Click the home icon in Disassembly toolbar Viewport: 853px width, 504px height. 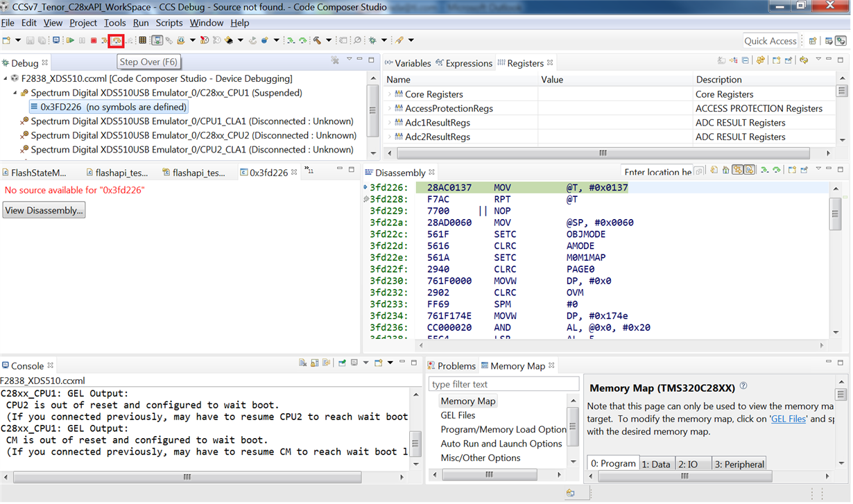725,170
